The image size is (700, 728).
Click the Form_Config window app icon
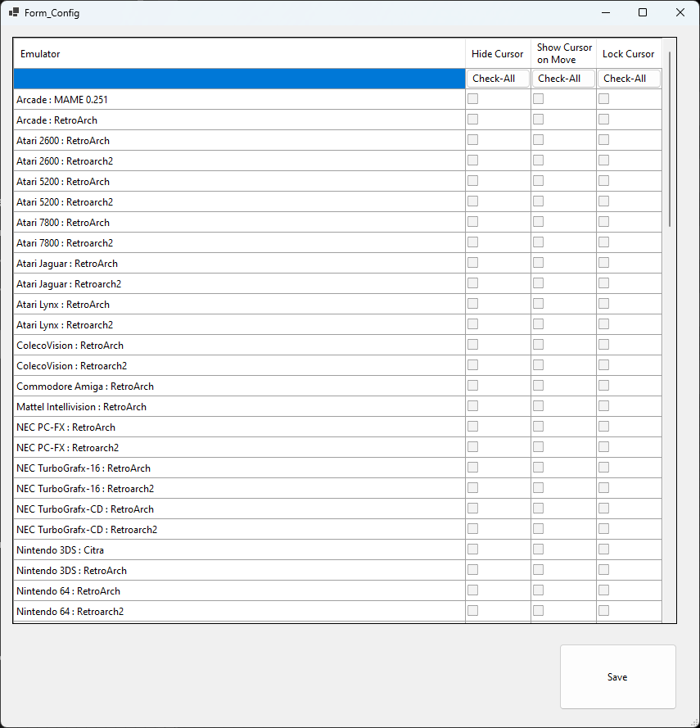[x=13, y=12]
